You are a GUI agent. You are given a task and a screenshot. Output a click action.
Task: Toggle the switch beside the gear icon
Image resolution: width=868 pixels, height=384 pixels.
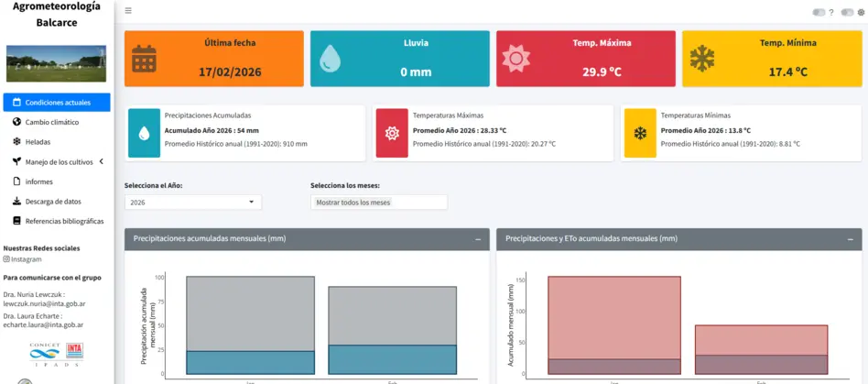coord(847,12)
